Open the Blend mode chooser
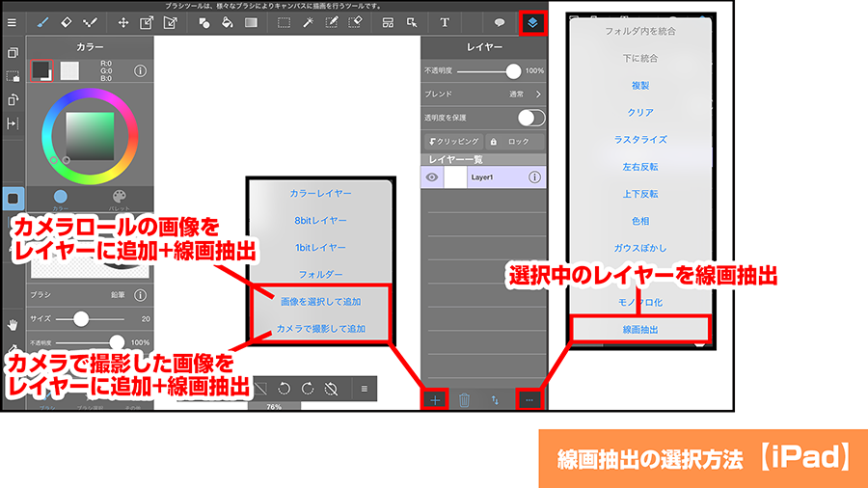 click(484, 95)
